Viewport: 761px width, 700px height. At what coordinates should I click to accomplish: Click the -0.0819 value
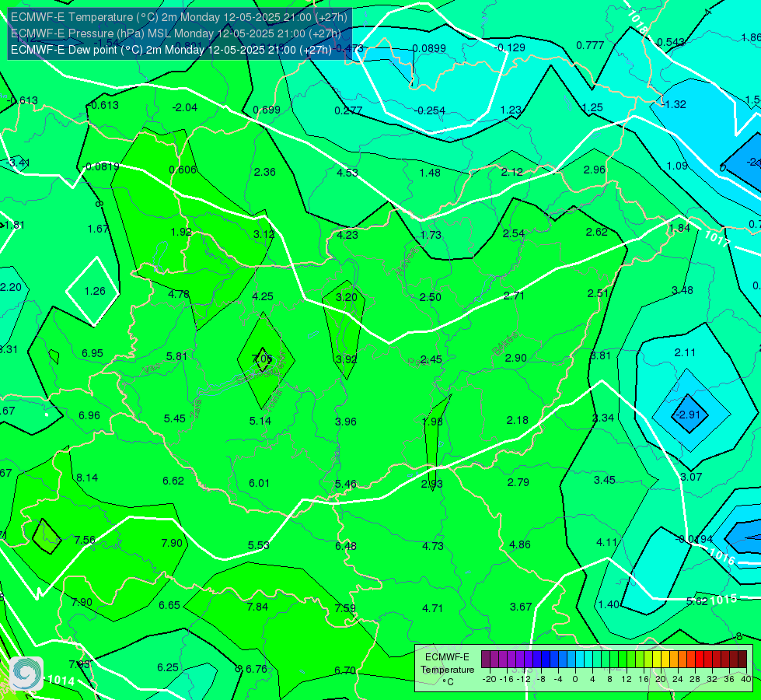[x=101, y=166]
